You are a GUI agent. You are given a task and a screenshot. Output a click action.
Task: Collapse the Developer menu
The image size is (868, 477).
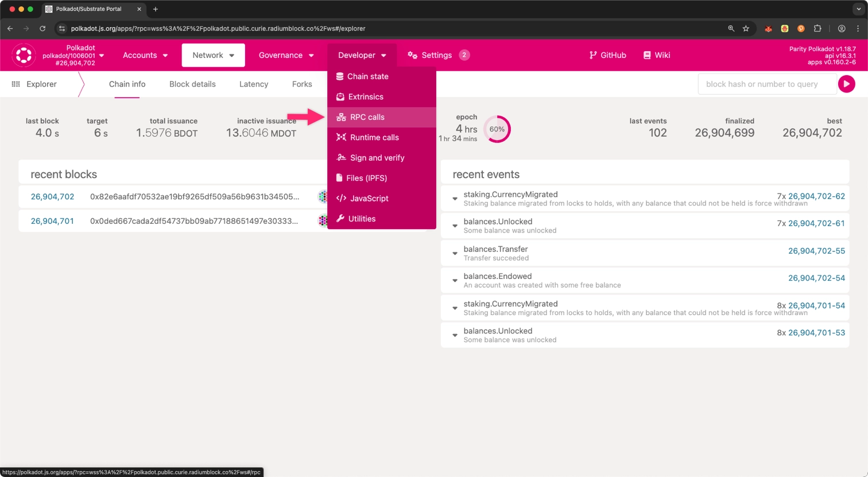[362, 55]
